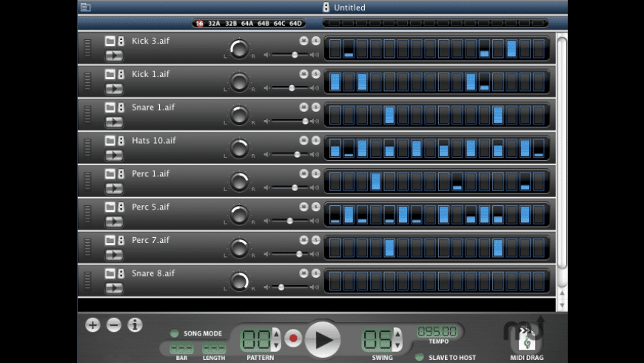
Task: Preview the Kick 1.aif sample
Action: [x=114, y=89]
